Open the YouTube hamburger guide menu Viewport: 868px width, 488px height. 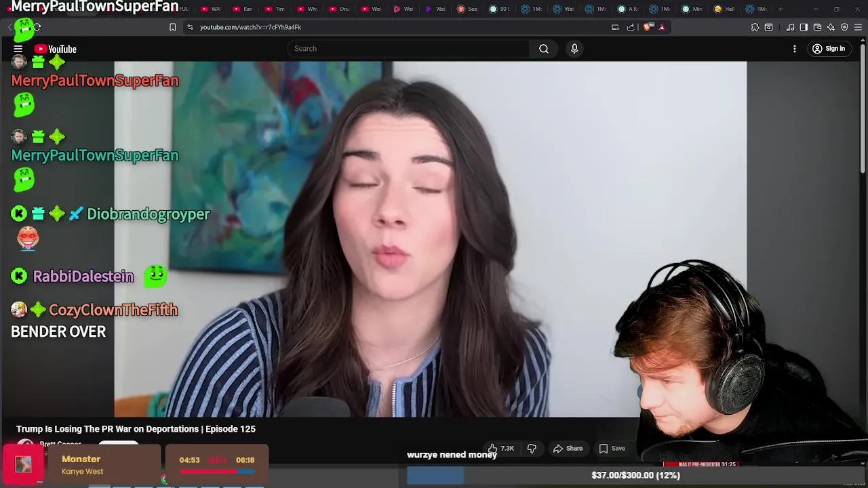tap(18, 49)
